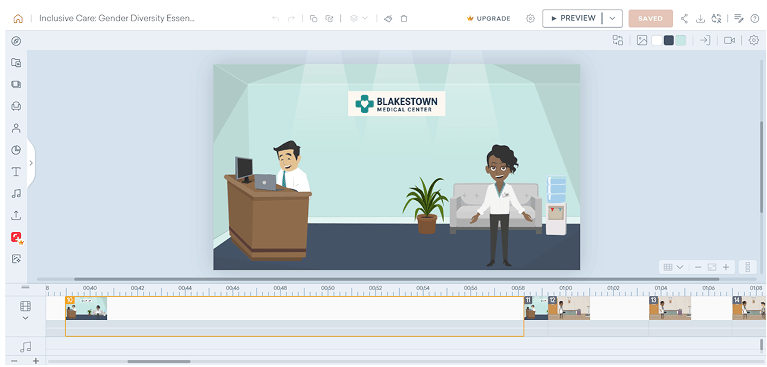This screenshot has width=767, height=367.
Task: Click the copy icon in toolbar
Action: 314,19
